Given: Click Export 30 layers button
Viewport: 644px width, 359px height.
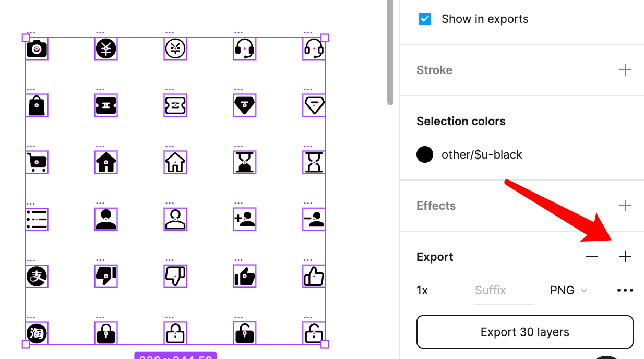Looking at the screenshot, I should (x=524, y=332).
